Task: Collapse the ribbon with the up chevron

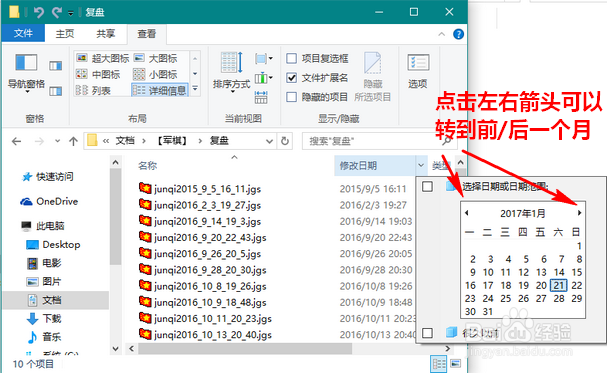Action: click(441, 34)
